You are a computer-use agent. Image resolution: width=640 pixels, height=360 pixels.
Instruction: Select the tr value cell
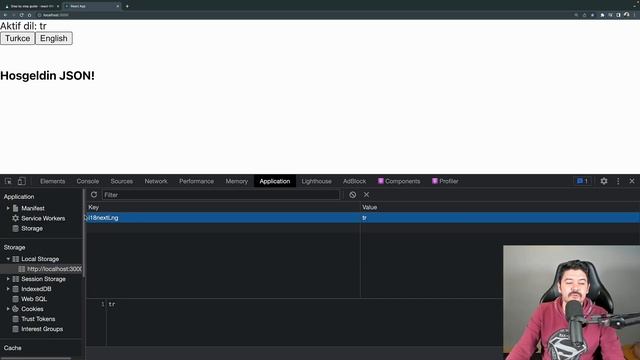coord(500,218)
